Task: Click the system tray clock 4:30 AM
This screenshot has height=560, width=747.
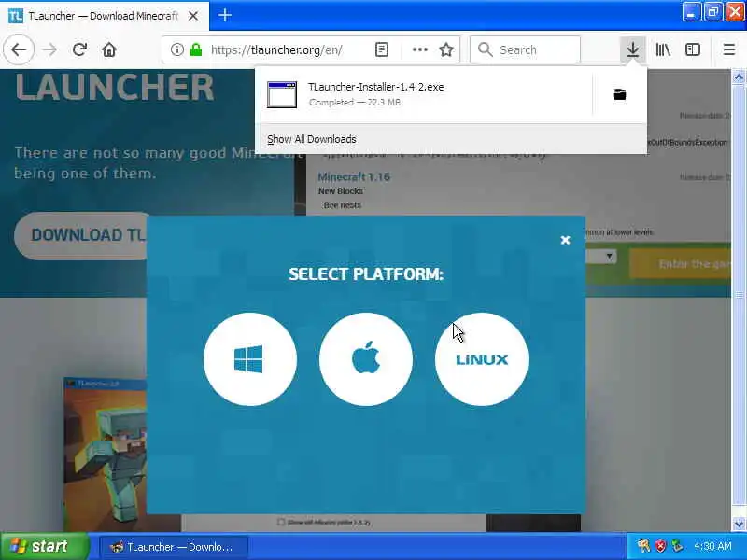Action: 712,546
